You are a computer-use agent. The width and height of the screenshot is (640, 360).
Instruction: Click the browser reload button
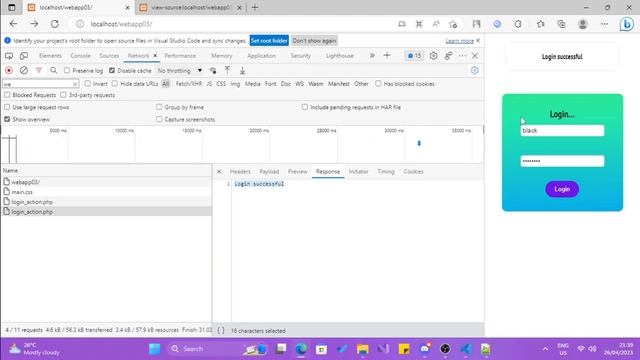[x=55, y=24]
